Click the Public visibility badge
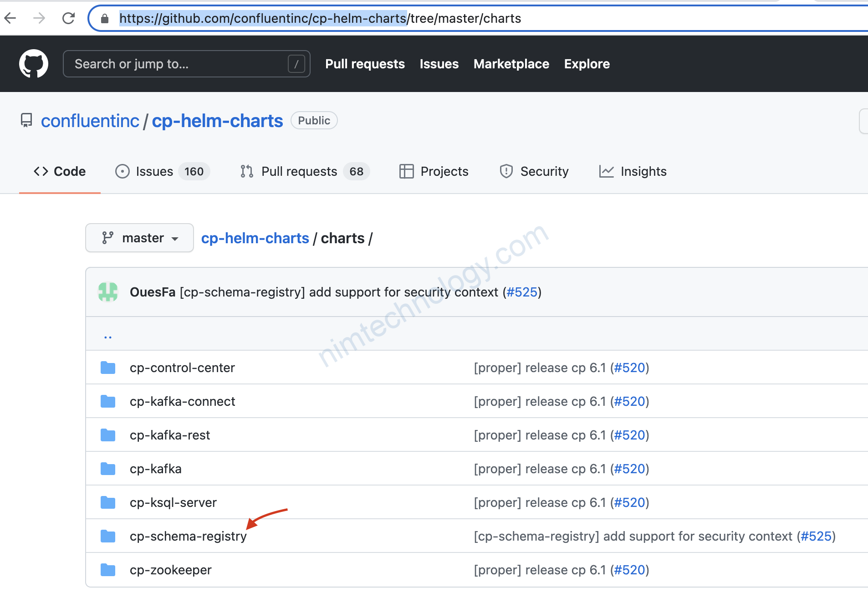The height and width of the screenshot is (593, 868). tap(314, 120)
